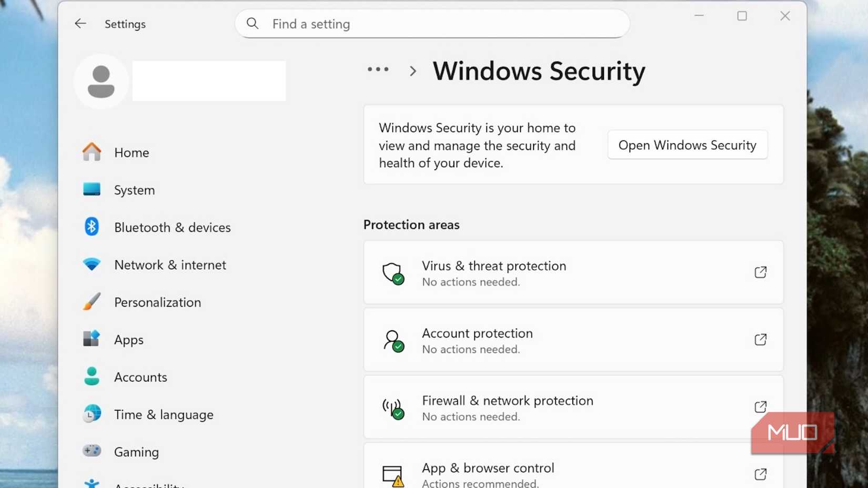Select Accounts in the navigation menu
868x488 pixels.
pos(140,377)
